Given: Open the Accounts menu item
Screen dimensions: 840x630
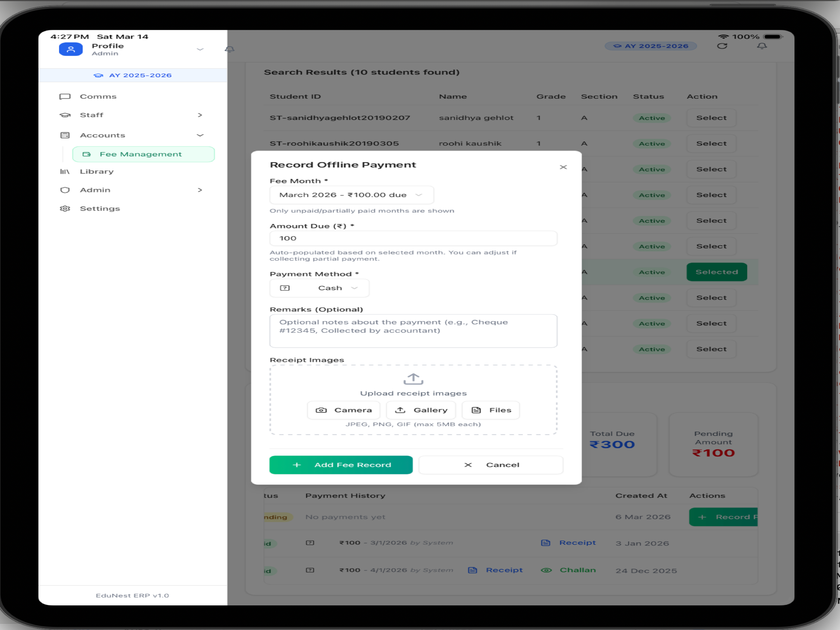Looking at the screenshot, I should coord(102,135).
